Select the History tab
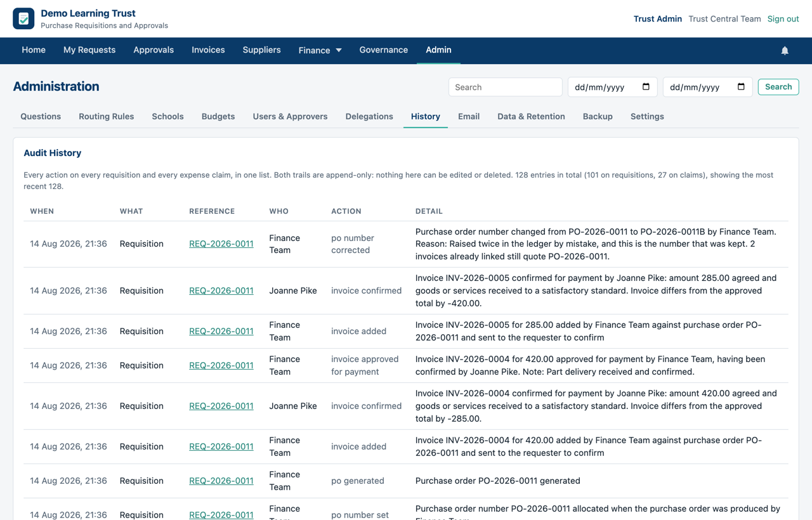The width and height of the screenshot is (812, 520). pyautogui.click(x=426, y=117)
